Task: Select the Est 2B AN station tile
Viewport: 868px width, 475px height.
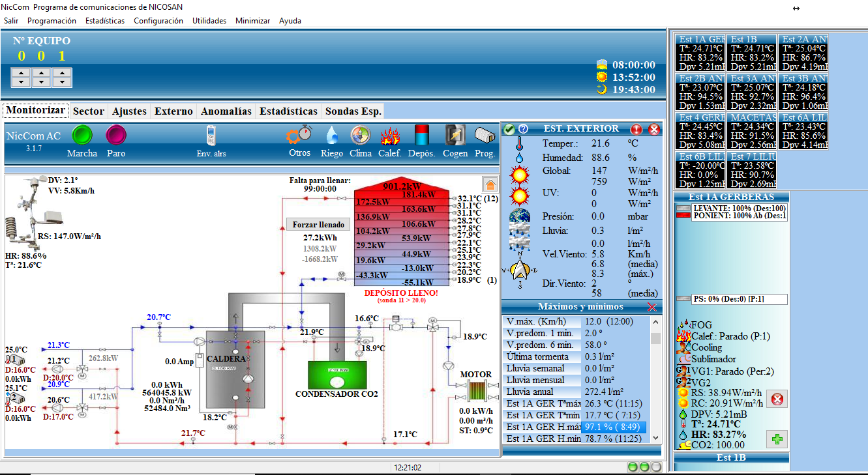Action: click(x=700, y=92)
